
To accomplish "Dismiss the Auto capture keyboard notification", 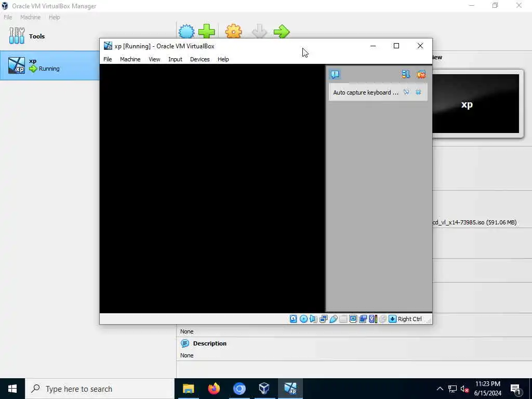I will pyautogui.click(x=418, y=92).
